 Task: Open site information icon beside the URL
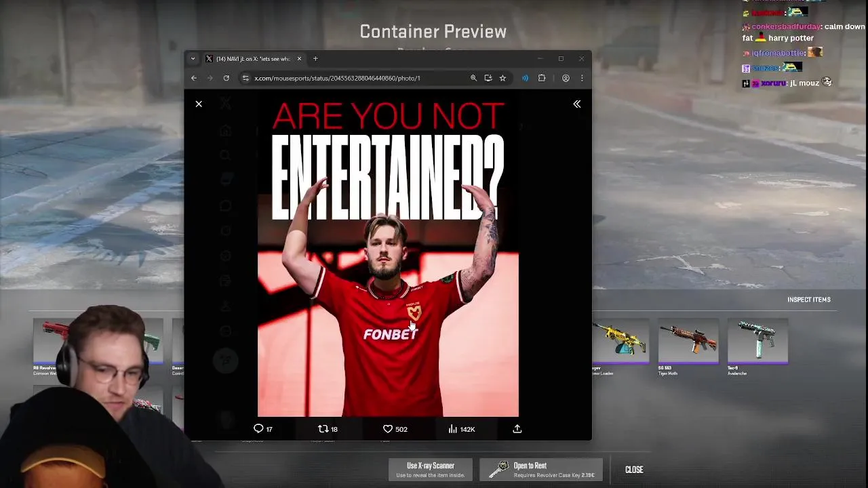point(245,78)
